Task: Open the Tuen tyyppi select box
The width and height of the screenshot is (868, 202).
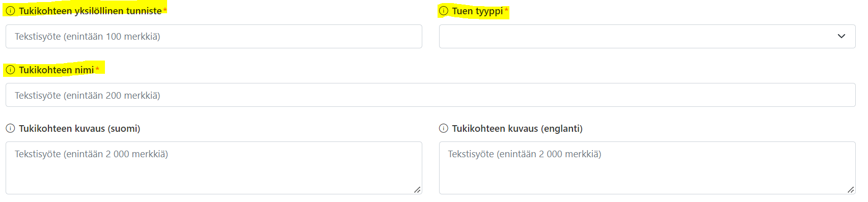Action: (647, 36)
